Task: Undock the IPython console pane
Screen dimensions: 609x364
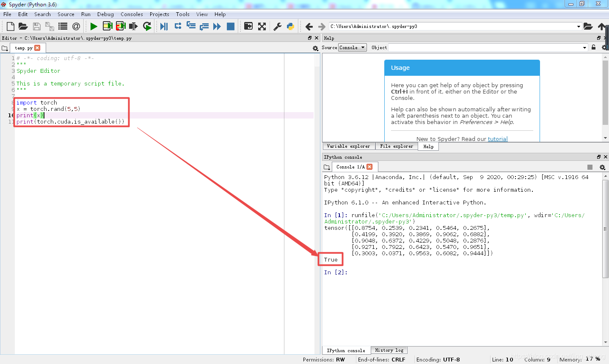Action: click(599, 157)
